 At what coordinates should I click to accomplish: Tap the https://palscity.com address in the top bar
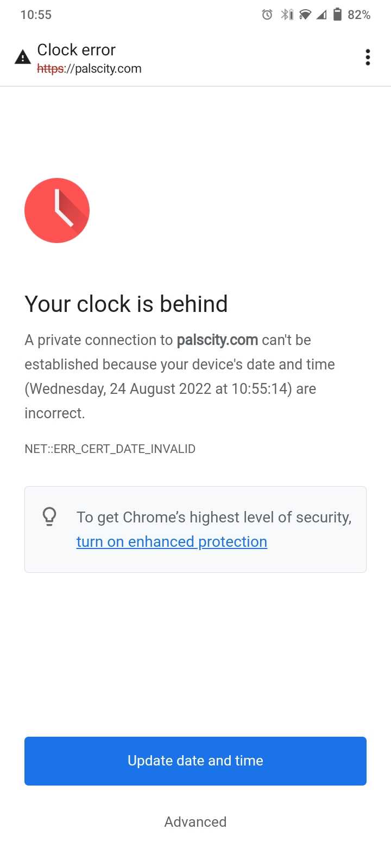(89, 69)
